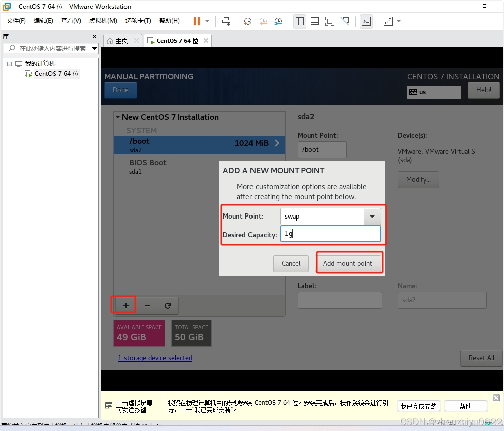Open Mount Point swap dropdown arrow
Screen dimensions: 504x431
[x=372, y=217]
